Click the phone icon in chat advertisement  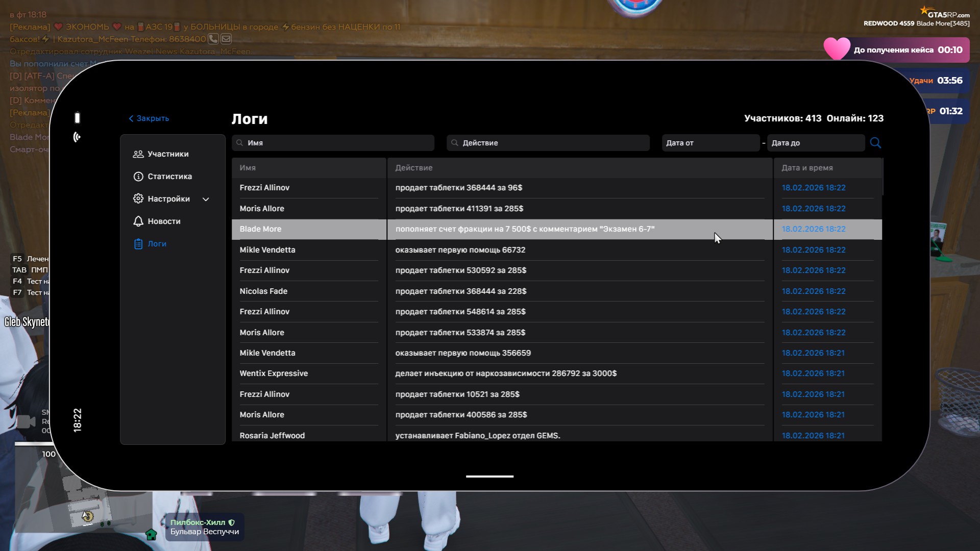pyautogui.click(x=213, y=39)
